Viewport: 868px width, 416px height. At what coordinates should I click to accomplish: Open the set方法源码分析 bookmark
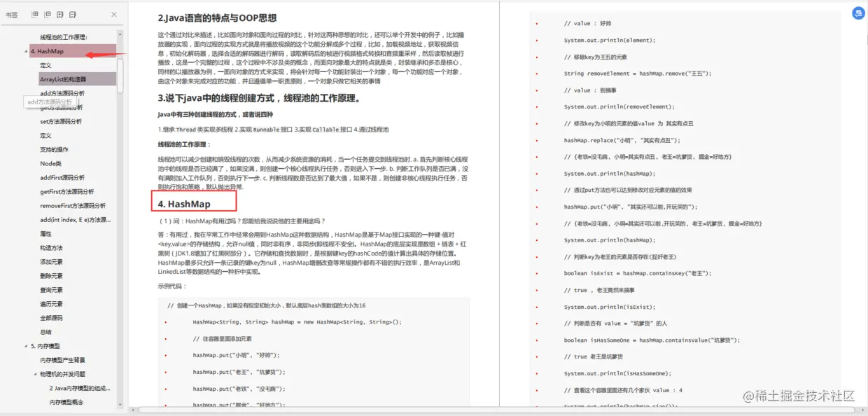(61, 121)
